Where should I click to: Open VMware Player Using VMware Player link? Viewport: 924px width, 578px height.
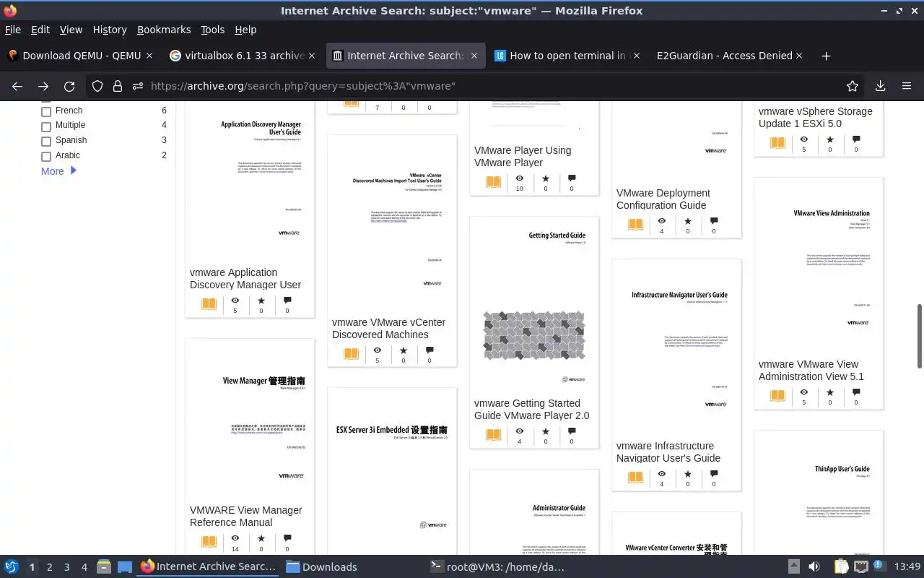click(523, 156)
